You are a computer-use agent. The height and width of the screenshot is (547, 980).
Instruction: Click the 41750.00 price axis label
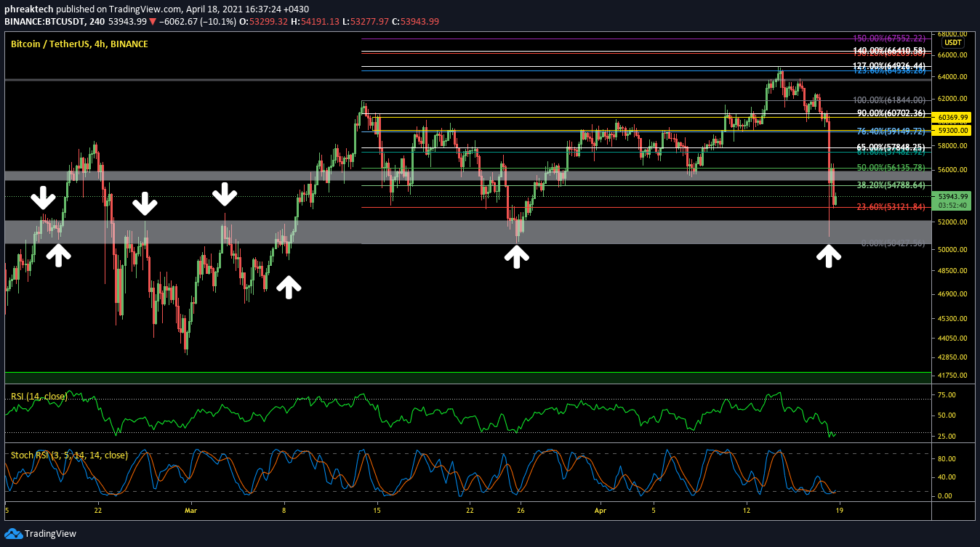[952, 376]
